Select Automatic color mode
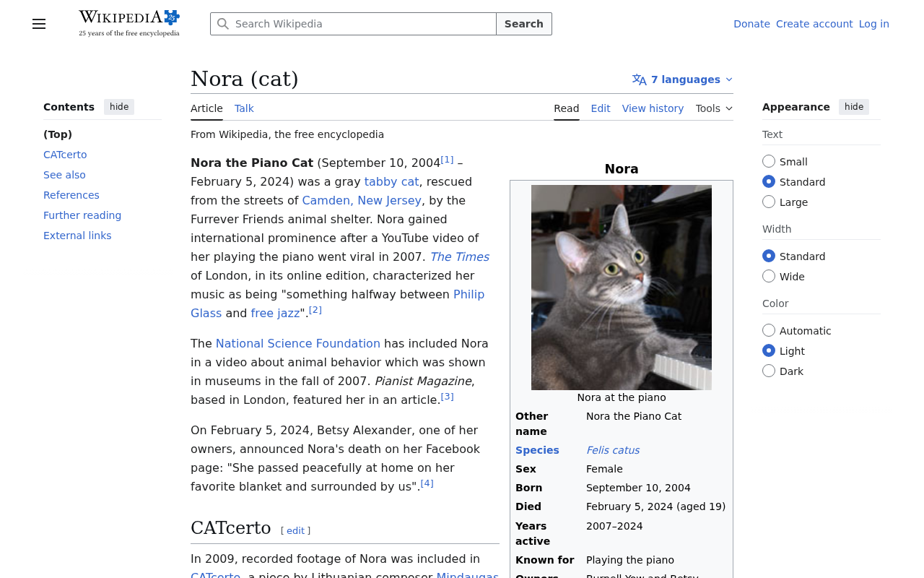This screenshot has height=578, width=924. [769, 330]
